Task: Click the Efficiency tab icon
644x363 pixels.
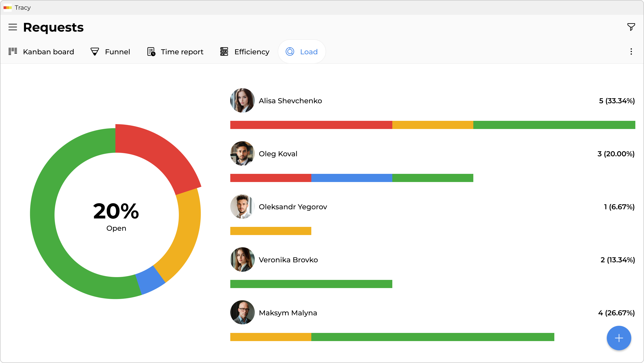Action: tap(224, 52)
